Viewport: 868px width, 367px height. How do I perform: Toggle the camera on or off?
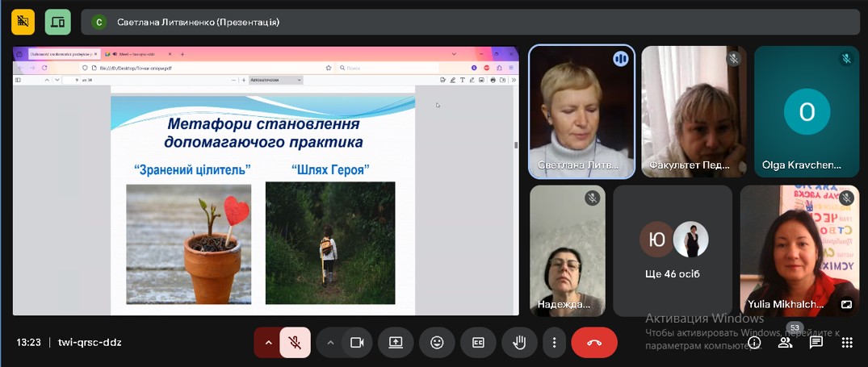pyautogui.click(x=356, y=343)
